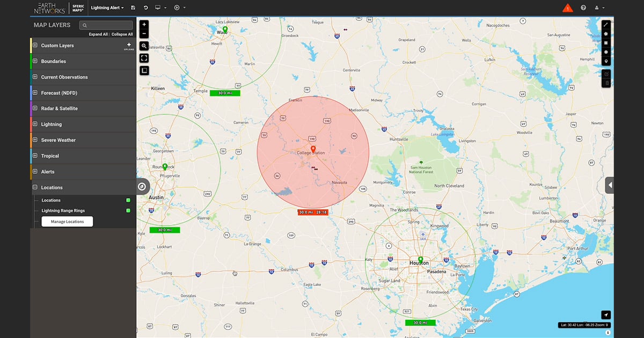Click in the Map Layers search field
Image resolution: width=644 pixels, height=338 pixels.
106,25
